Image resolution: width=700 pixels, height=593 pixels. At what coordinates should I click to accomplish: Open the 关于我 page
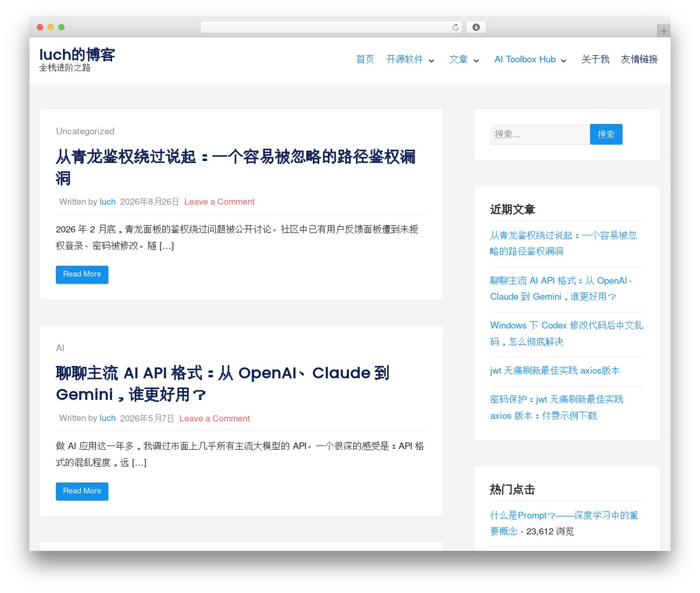pos(595,60)
